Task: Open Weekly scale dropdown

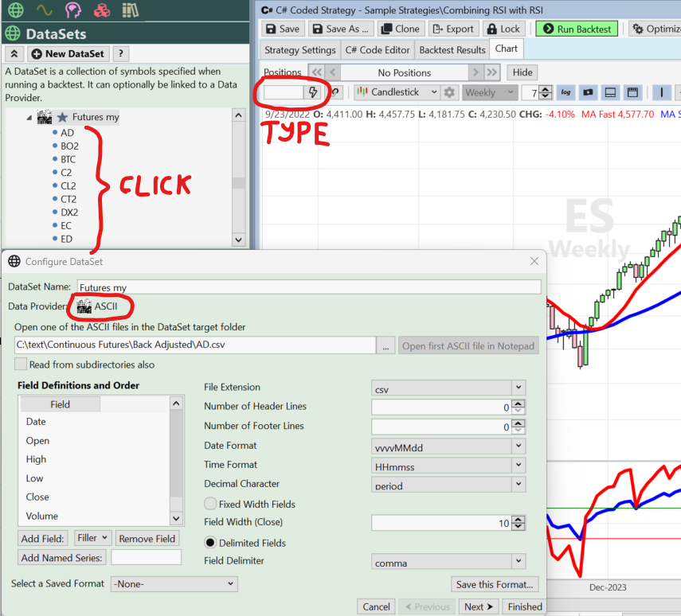Action: tap(489, 92)
